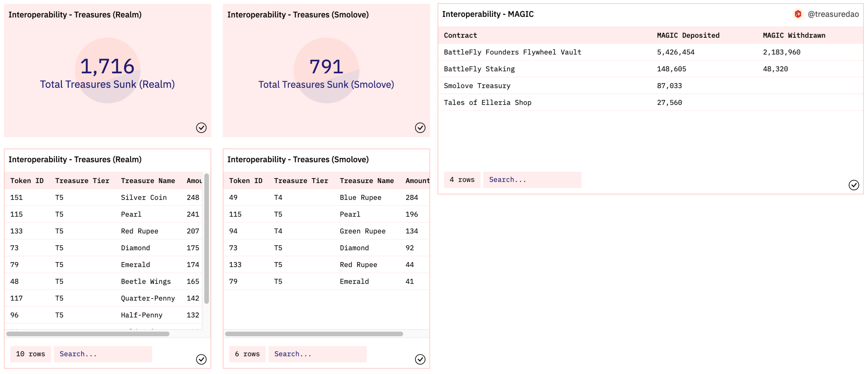Viewport: 868px width, 374px height.
Task: Click the '5,426,454' MAGIC Deposited value
Action: (676, 52)
